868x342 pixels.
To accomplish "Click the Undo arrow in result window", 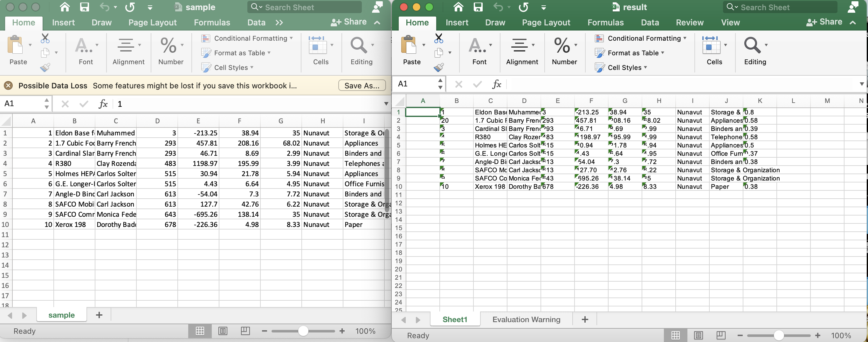I will pyautogui.click(x=498, y=7).
